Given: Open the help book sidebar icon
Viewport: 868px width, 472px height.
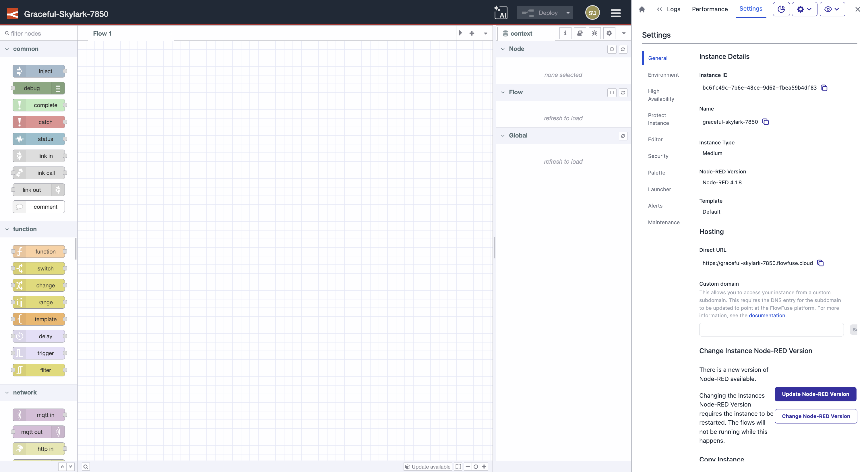Looking at the screenshot, I should (x=580, y=33).
